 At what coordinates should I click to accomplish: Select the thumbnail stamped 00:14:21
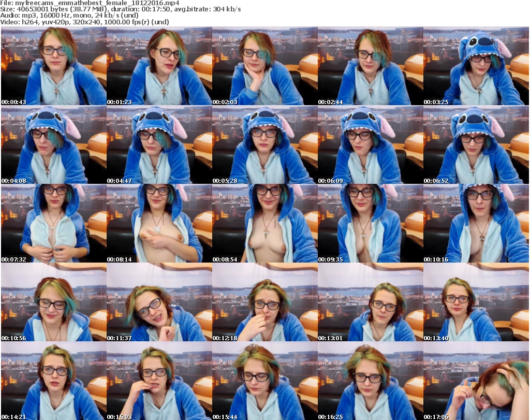click(x=54, y=381)
